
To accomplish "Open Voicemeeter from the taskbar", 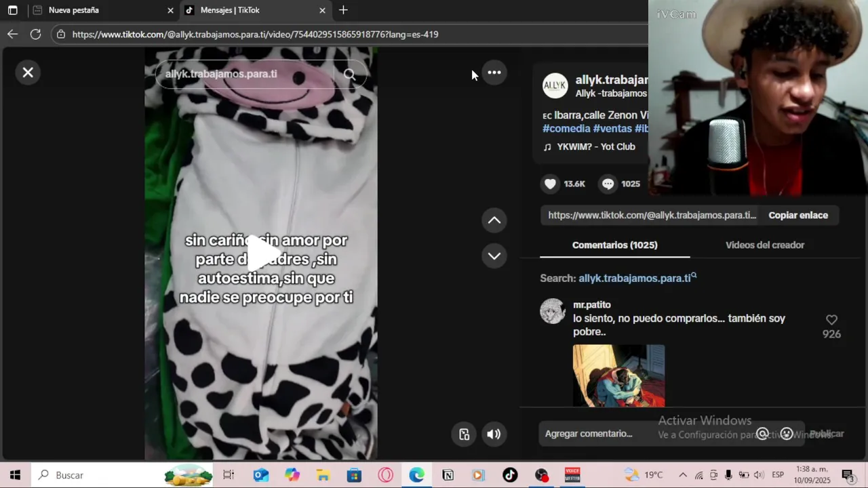I will point(572,475).
